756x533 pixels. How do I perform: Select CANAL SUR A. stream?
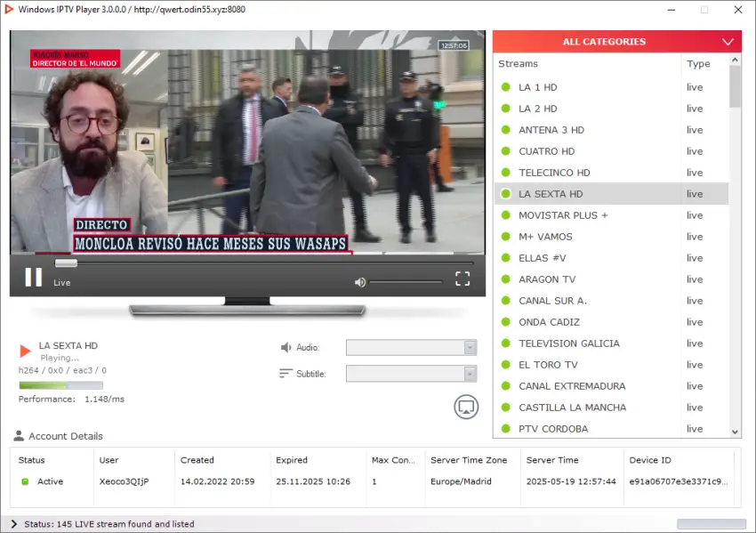click(x=611, y=301)
